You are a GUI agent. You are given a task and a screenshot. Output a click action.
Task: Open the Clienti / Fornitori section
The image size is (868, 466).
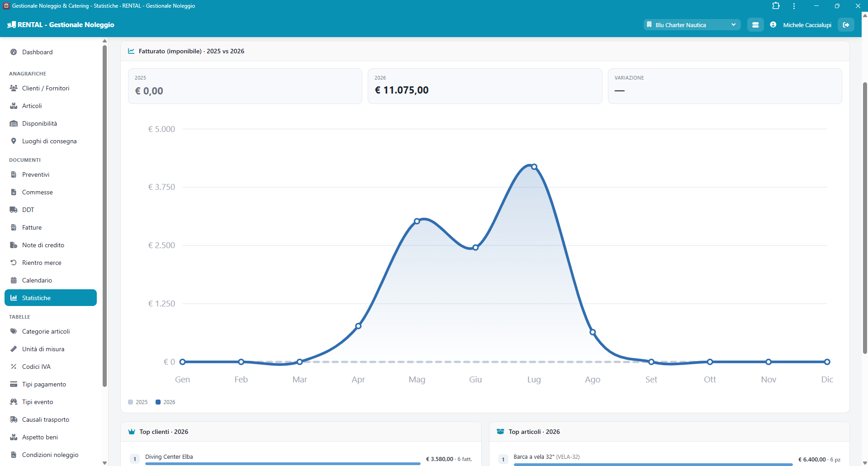[51, 88]
